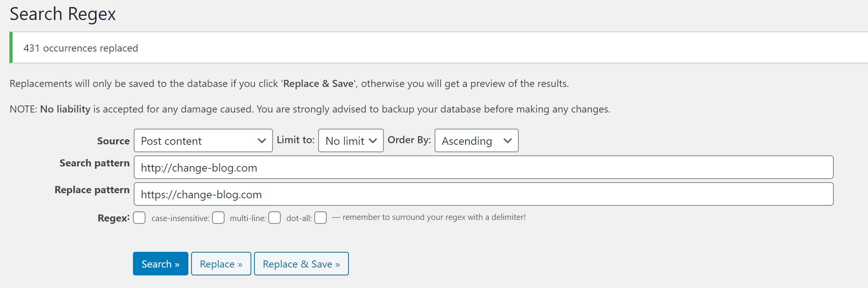Click the Replace pattern label
The image size is (868, 288).
[92, 190]
